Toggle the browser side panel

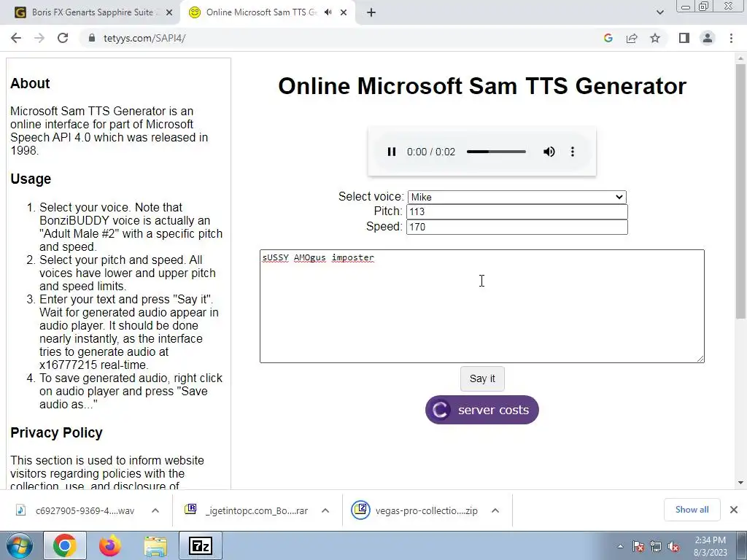pos(684,38)
